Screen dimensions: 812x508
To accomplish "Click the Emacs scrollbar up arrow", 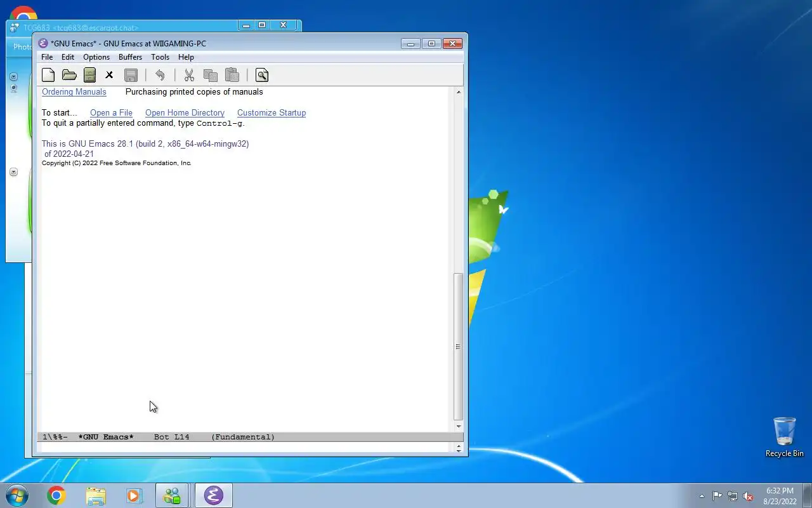I will coord(459,92).
